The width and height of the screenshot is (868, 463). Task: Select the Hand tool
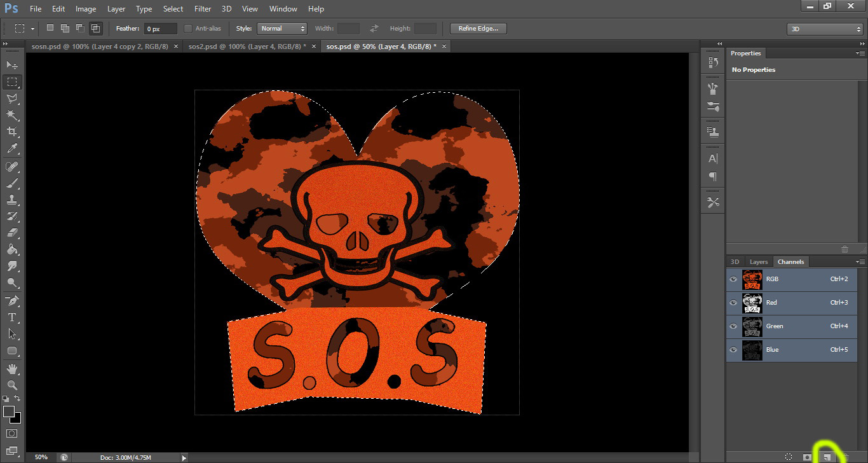click(12, 369)
